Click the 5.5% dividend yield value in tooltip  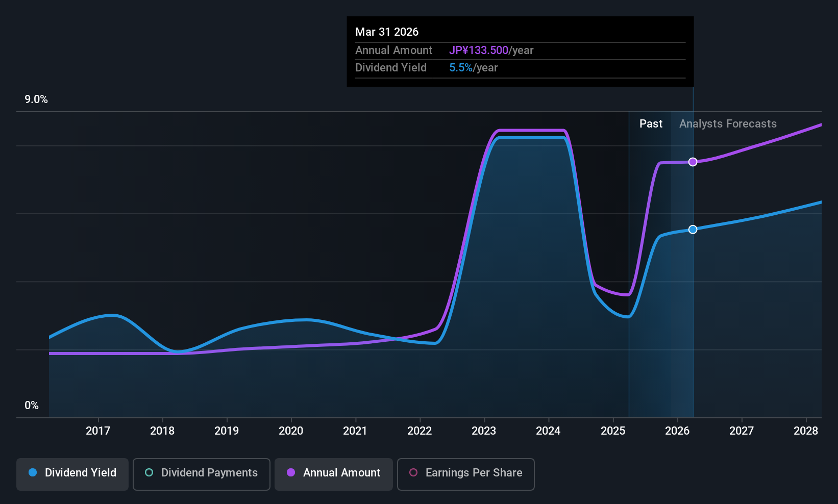pos(461,68)
